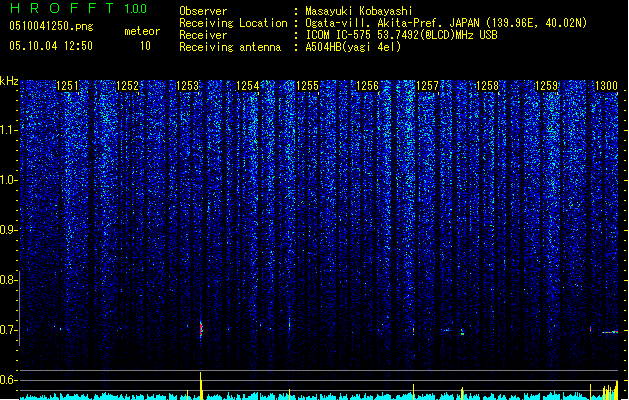
Task: Click the HROFFT 1.0.0 title text
Action: click(79, 8)
